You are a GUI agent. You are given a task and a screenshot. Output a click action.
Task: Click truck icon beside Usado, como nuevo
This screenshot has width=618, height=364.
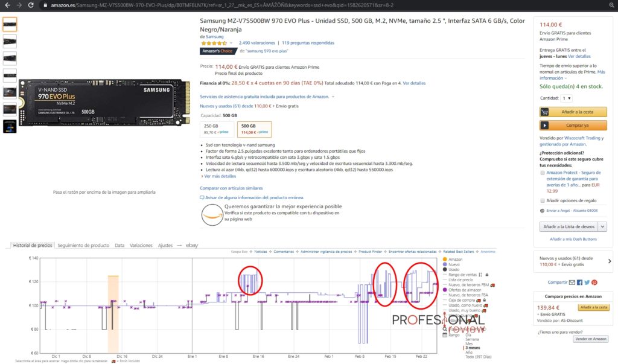coord(486,305)
